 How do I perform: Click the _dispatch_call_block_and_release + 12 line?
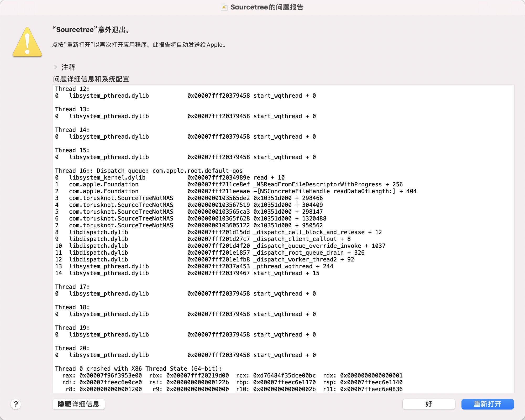[x=219, y=232]
